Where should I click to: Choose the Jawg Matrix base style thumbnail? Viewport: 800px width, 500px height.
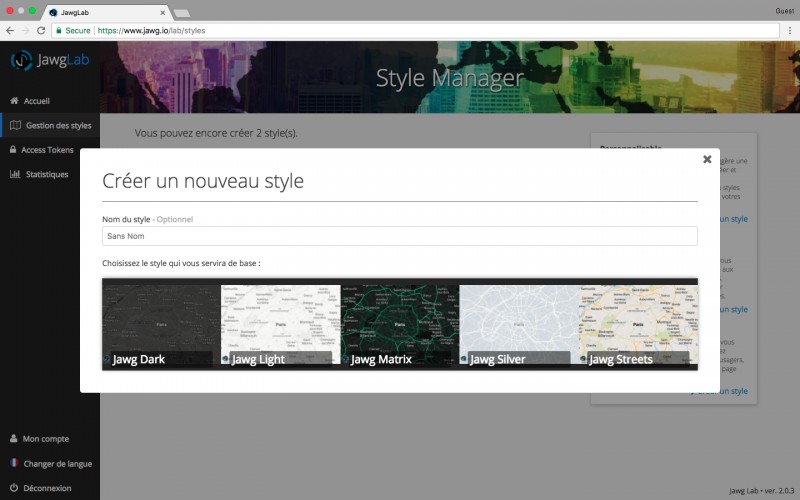tap(399, 324)
